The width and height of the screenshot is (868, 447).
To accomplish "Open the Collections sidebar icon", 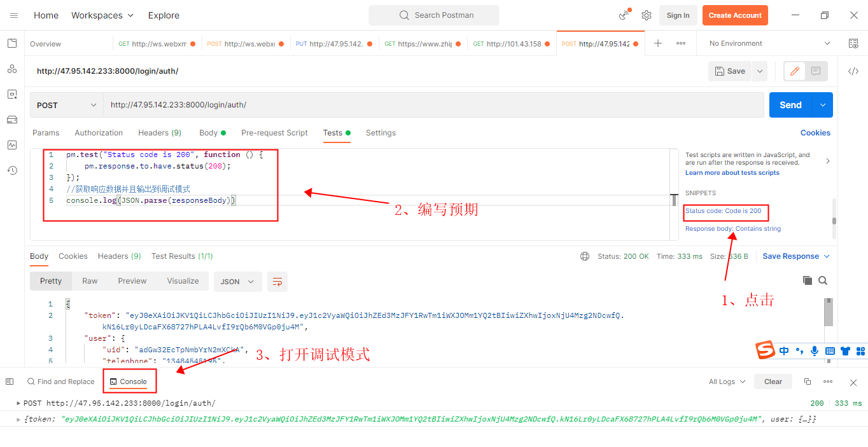I will pyautogui.click(x=12, y=43).
